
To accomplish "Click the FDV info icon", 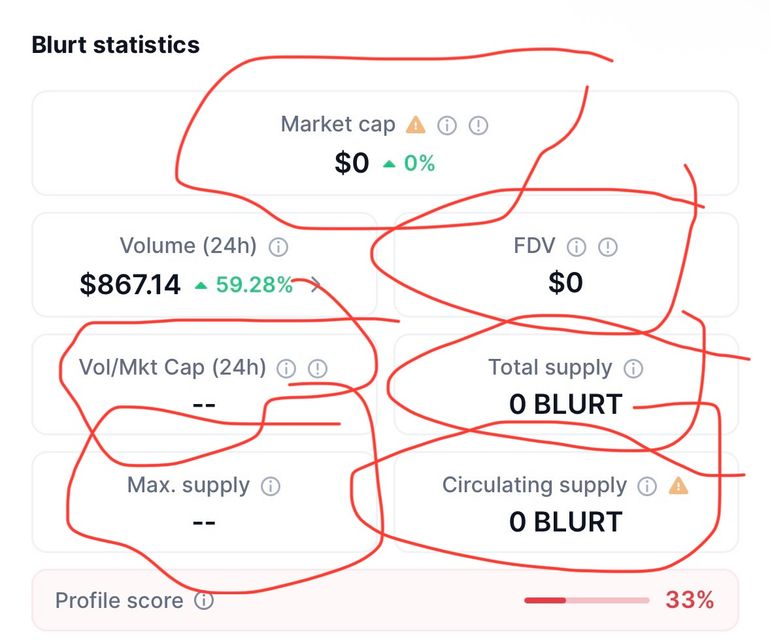I will (576, 246).
